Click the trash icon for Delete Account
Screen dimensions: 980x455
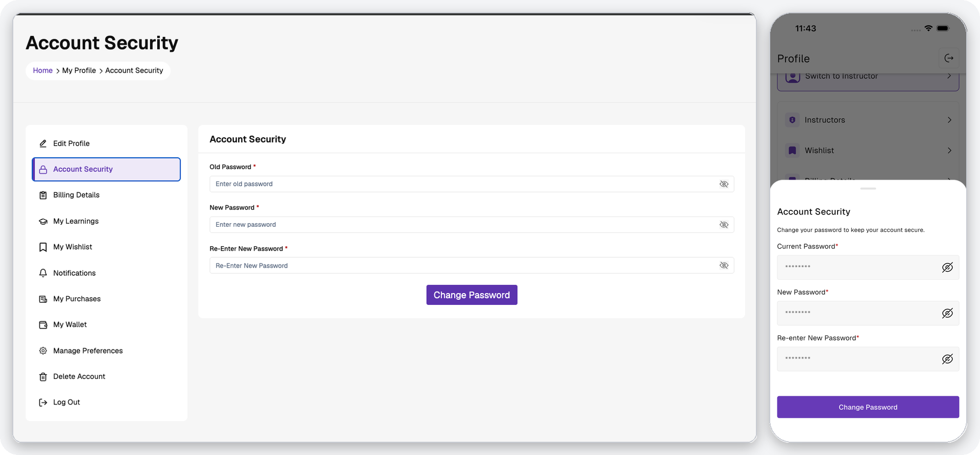click(x=43, y=377)
